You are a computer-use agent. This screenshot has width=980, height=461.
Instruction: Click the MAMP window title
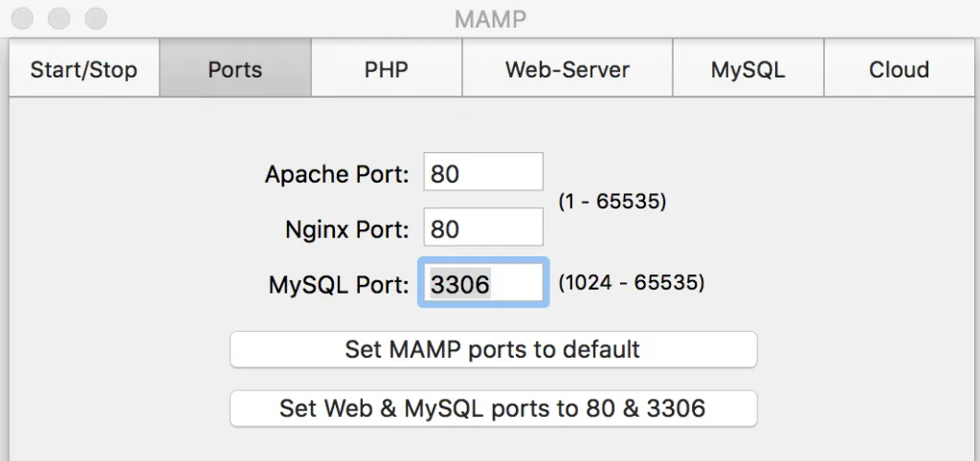[490, 19]
